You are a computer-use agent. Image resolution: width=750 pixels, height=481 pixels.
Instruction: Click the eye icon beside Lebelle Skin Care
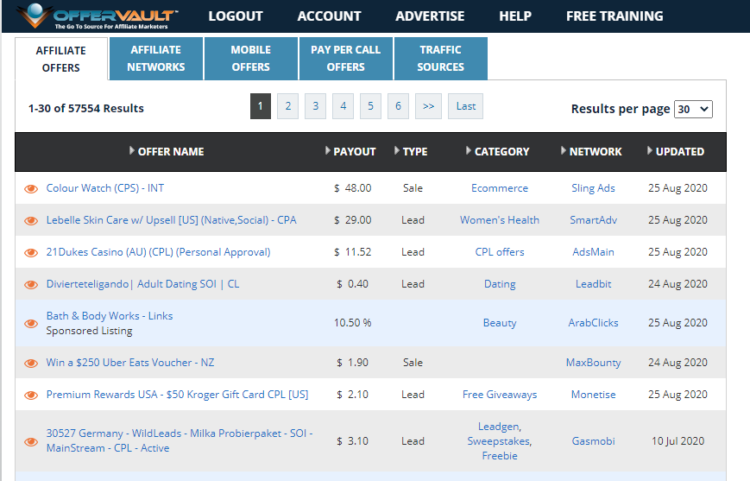pos(31,221)
